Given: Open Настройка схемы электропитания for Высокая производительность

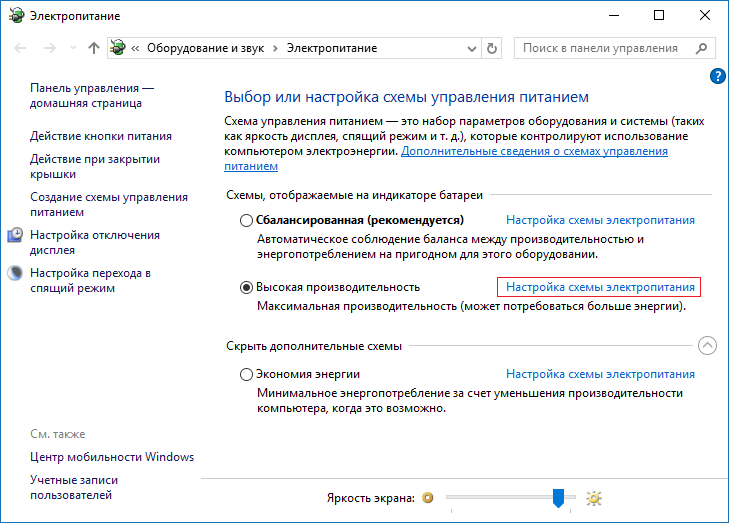Looking at the screenshot, I should point(600,287).
